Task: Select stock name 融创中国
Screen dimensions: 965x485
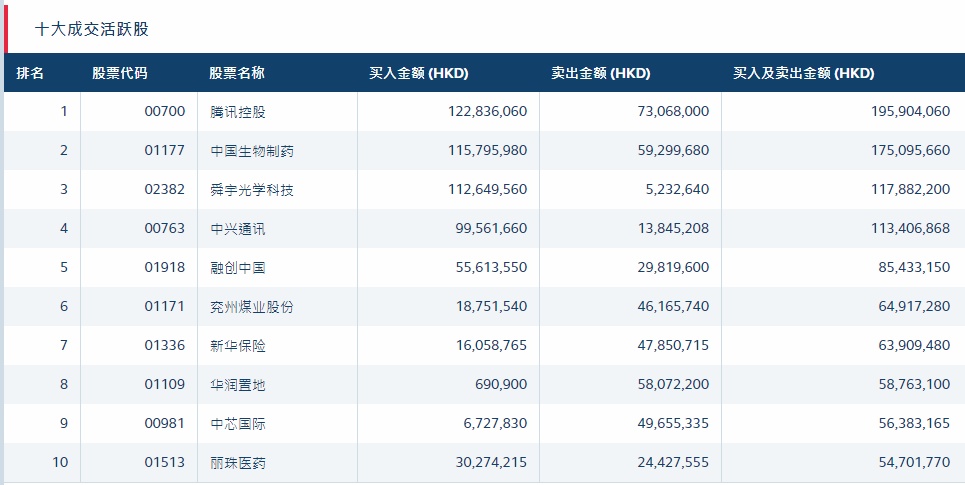Action: pyautogui.click(x=238, y=267)
